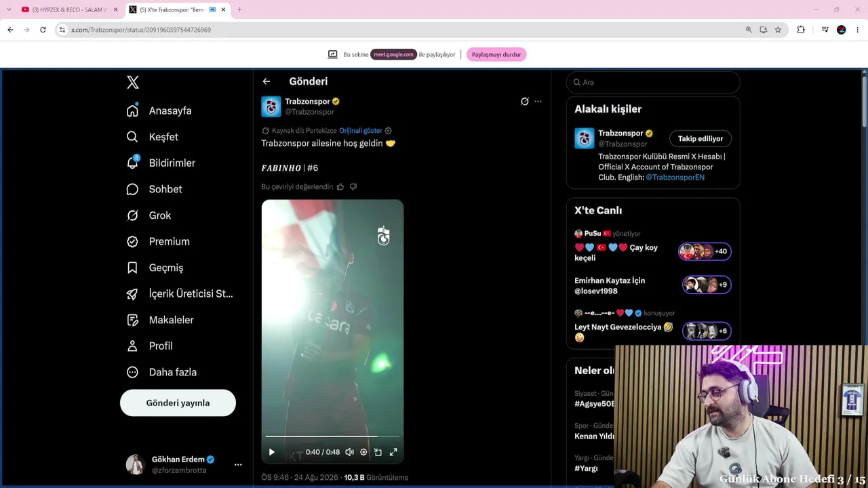
Task: Open video settings gear
Action: tap(363, 452)
